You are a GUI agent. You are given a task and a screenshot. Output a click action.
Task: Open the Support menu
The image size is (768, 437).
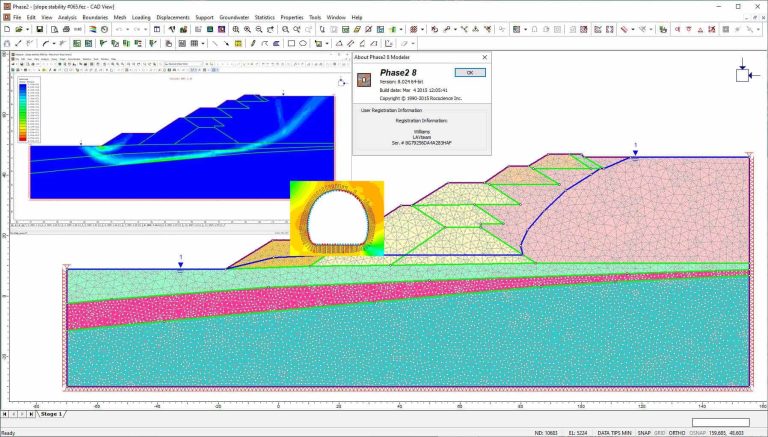click(204, 17)
